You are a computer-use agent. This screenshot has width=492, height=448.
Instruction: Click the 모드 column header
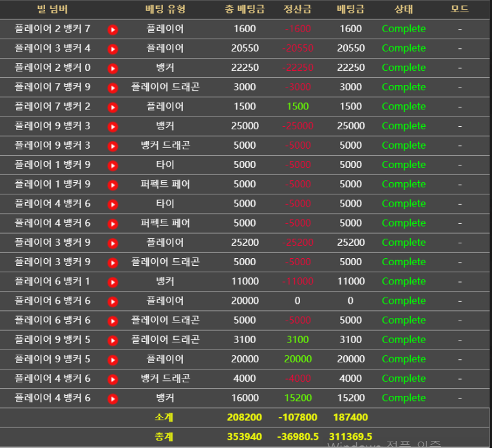click(460, 9)
